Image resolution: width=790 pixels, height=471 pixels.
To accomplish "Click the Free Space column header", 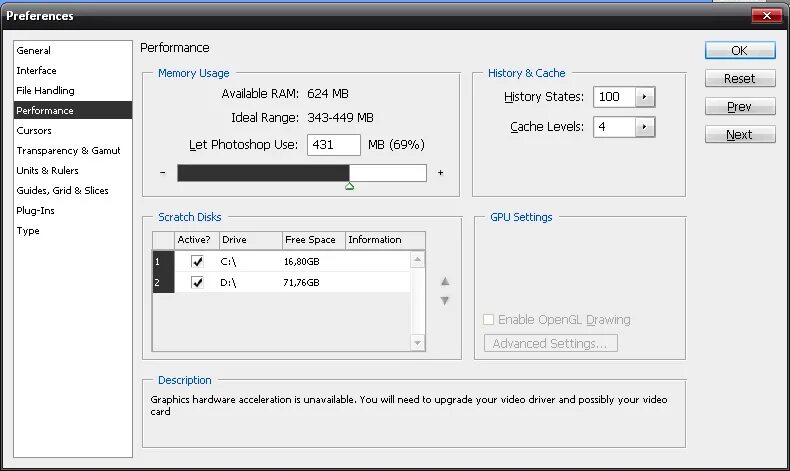I will (x=313, y=240).
